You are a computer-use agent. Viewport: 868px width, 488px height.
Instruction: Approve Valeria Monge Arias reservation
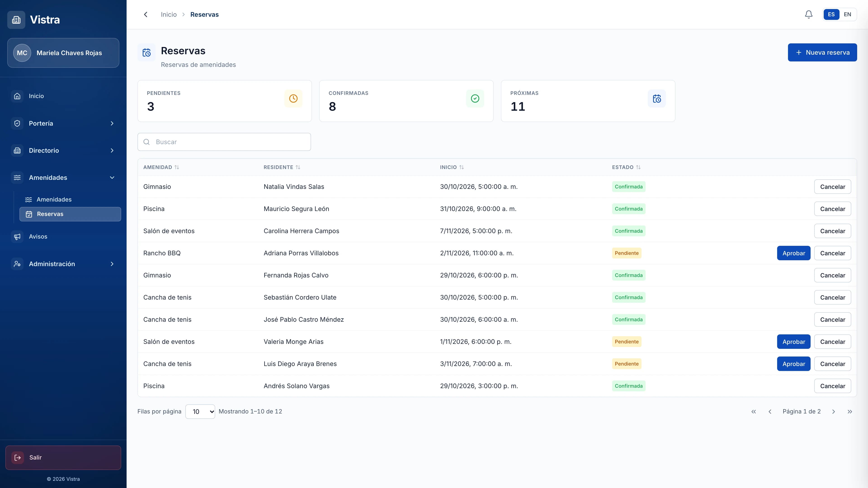[794, 342]
